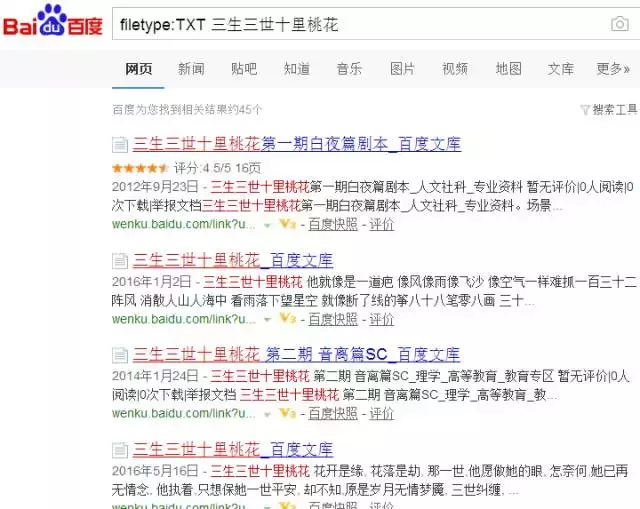
Task: Open 评价 for 音离篇SC result
Action: (x=382, y=413)
